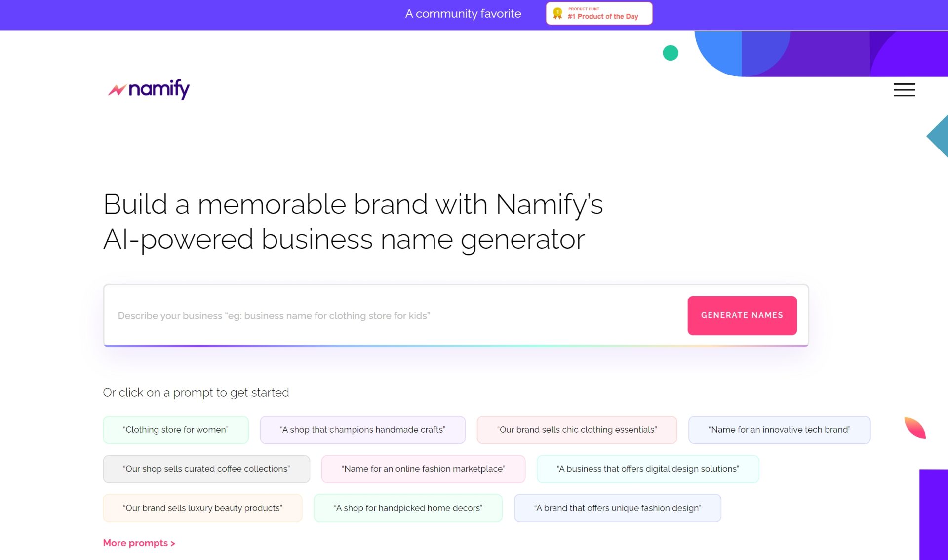Image resolution: width=948 pixels, height=560 pixels.
Task: Choose the online fashion marketplace prompt
Action: pyautogui.click(x=423, y=469)
